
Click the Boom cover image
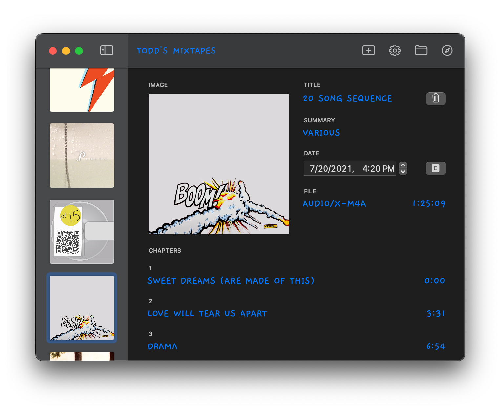pyautogui.click(x=219, y=164)
